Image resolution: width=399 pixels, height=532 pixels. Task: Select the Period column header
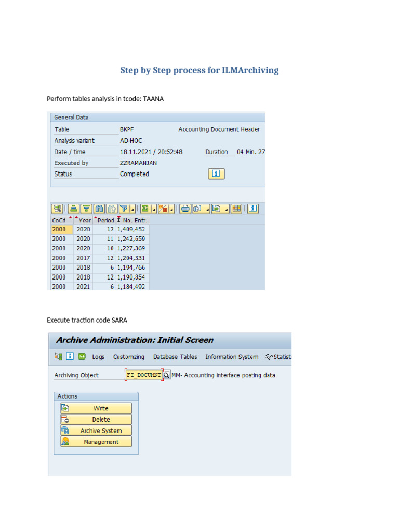(x=104, y=220)
